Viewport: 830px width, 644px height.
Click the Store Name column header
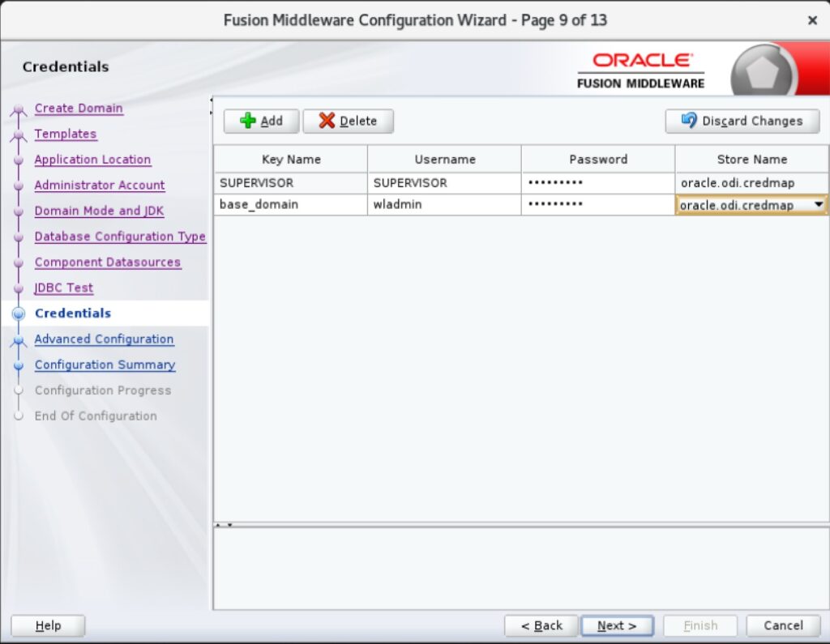tap(751, 160)
